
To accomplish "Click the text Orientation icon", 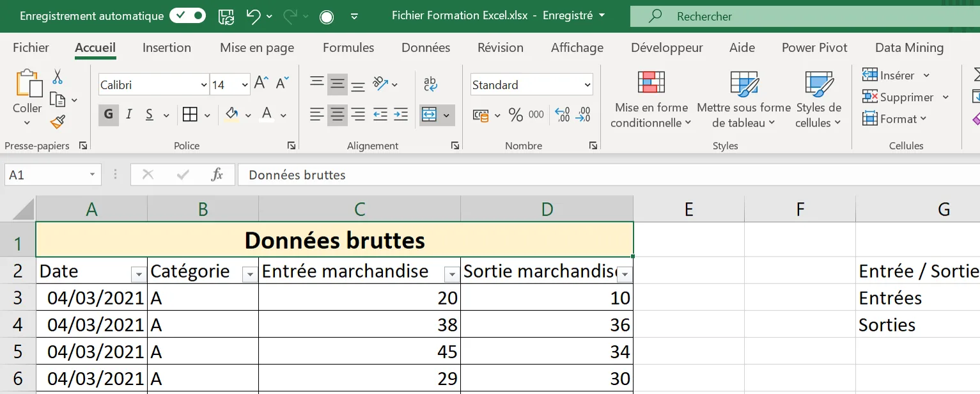I will tap(381, 83).
